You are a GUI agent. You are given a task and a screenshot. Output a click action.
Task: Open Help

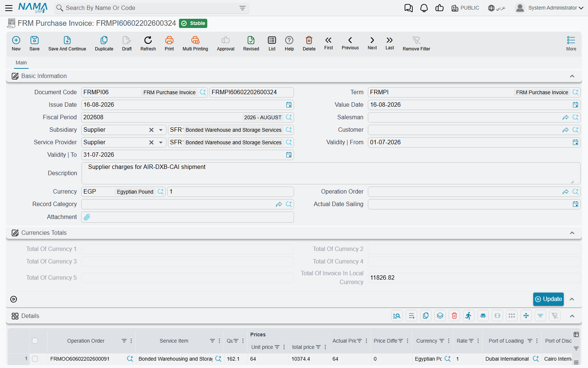[x=289, y=43]
